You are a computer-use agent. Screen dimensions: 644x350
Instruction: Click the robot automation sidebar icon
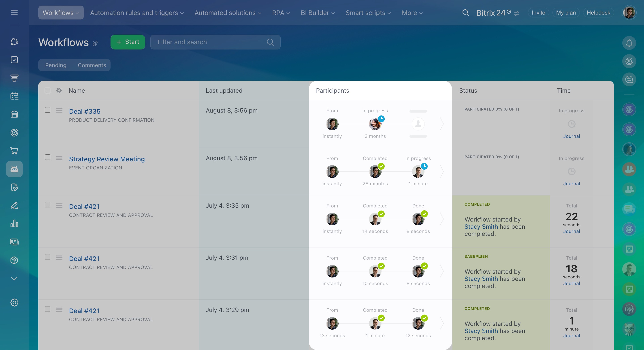coord(14,169)
